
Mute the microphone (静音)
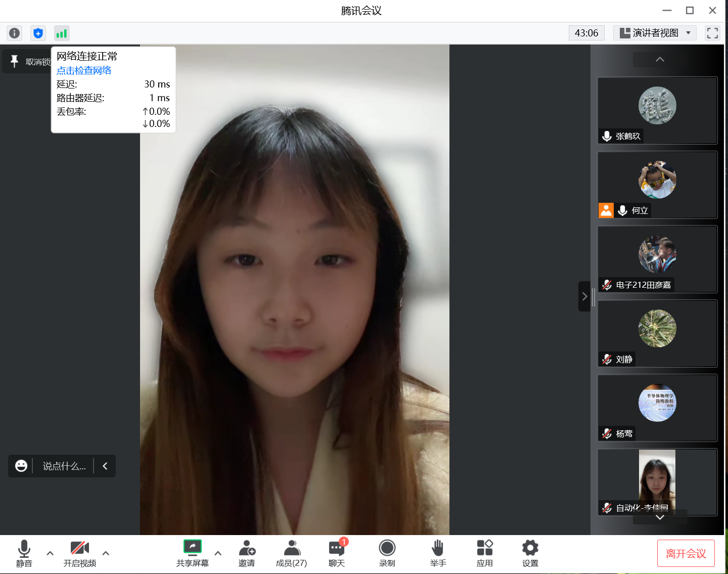point(24,553)
